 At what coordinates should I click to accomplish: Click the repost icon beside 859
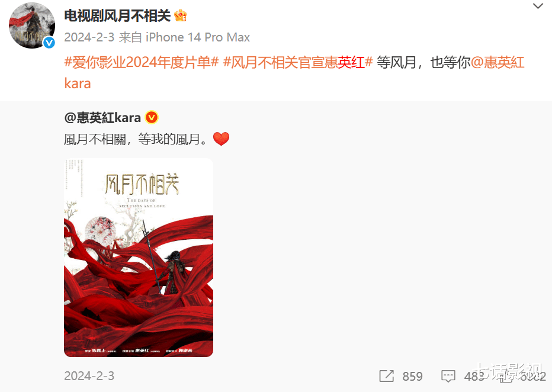387,376
